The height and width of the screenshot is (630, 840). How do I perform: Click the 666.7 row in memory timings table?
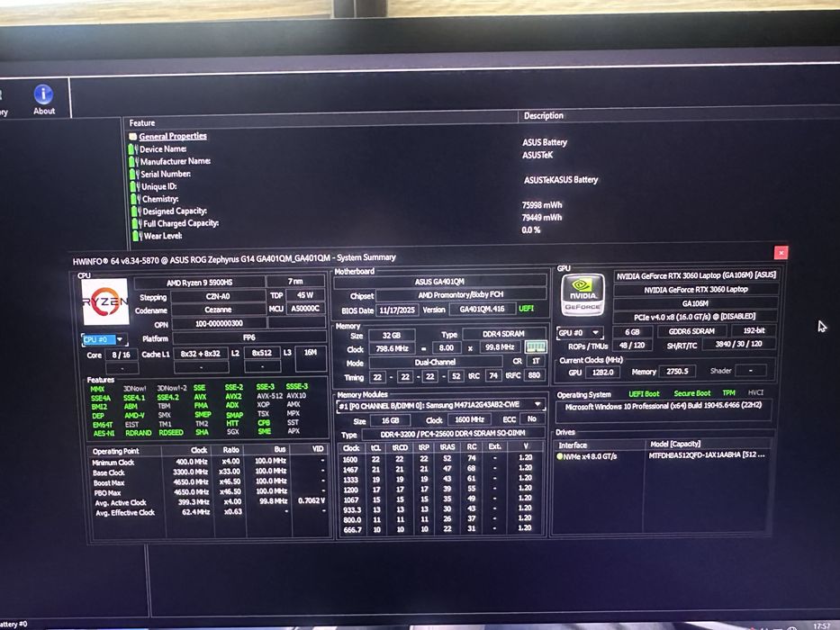point(440,529)
